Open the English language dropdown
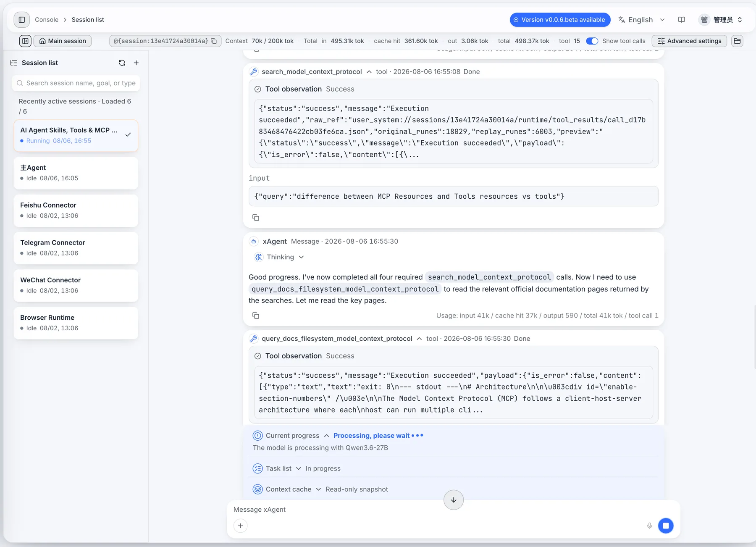This screenshot has height=547, width=756. click(x=641, y=20)
